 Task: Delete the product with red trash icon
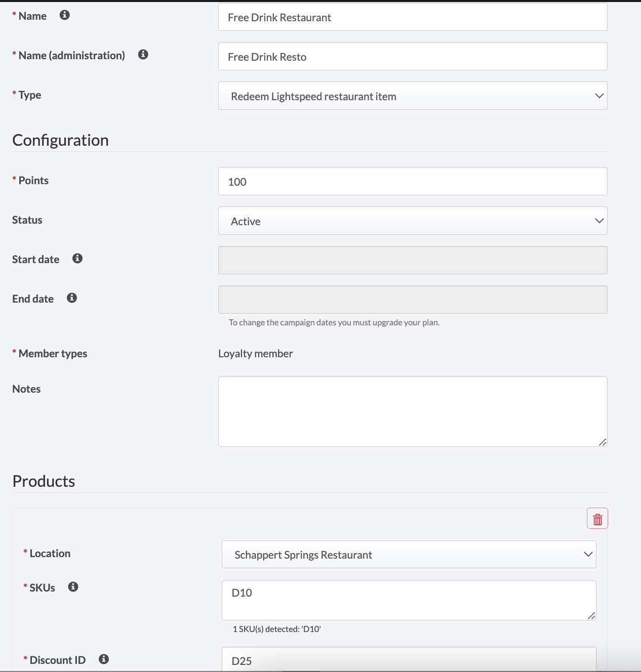click(597, 519)
